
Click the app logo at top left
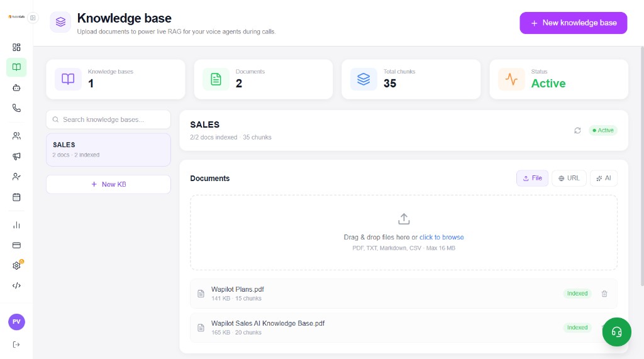(16, 17)
